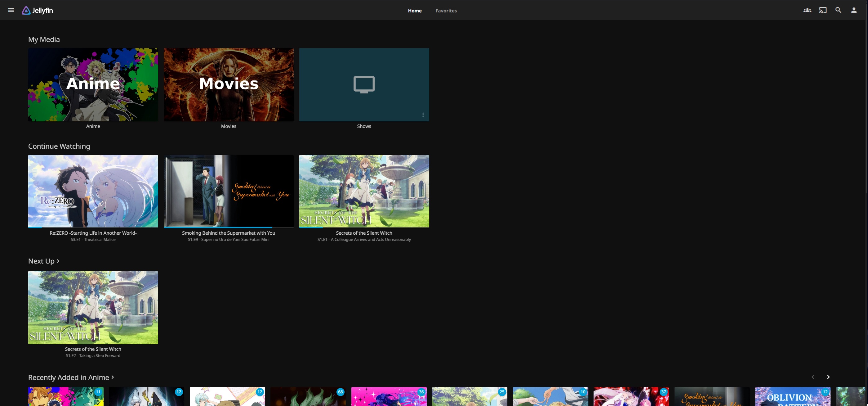This screenshot has height=406, width=868.
Task: Click the Cast to device icon
Action: [x=822, y=10]
